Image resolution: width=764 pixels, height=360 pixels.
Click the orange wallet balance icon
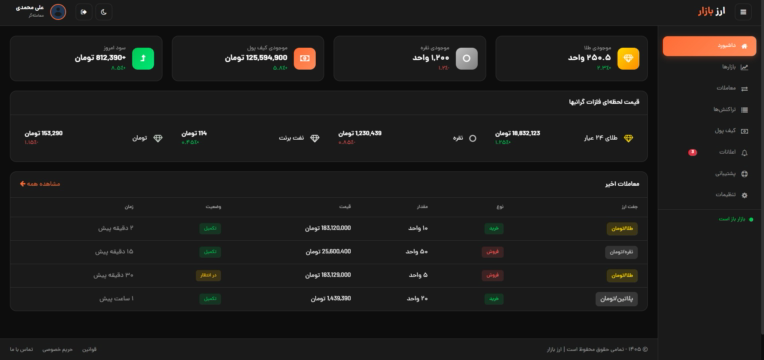(x=305, y=58)
